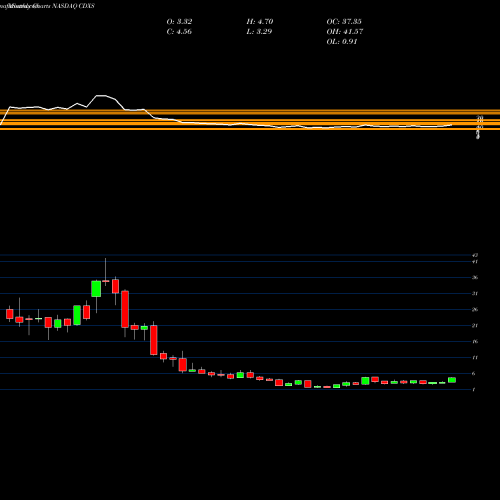Click the price axis label '36'
Screen dimensions: 500x500
click(475, 278)
